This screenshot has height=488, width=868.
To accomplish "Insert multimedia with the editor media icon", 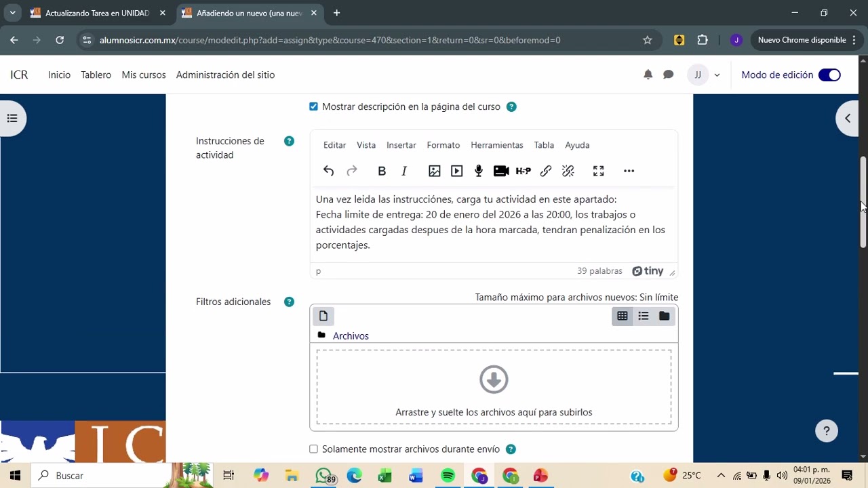I will (x=457, y=171).
